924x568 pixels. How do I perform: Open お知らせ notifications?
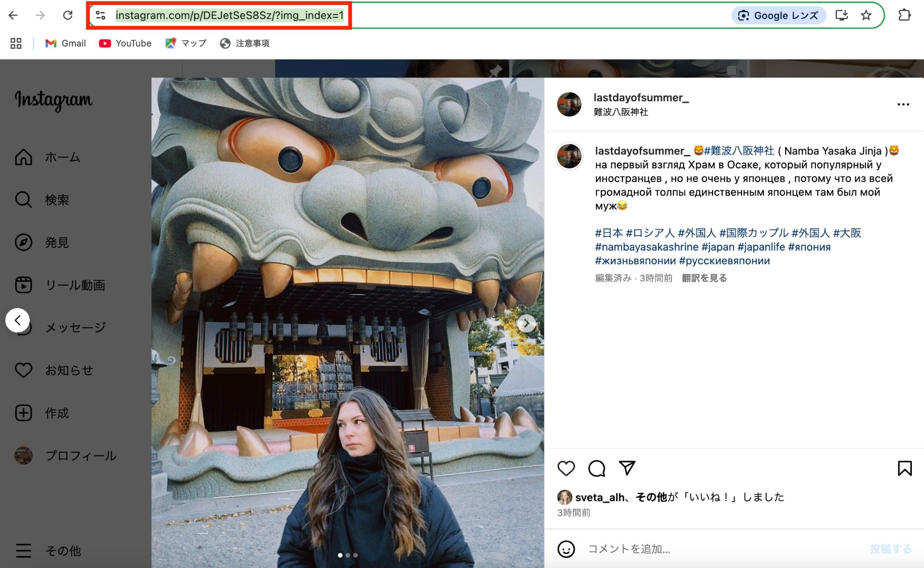(x=54, y=370)
